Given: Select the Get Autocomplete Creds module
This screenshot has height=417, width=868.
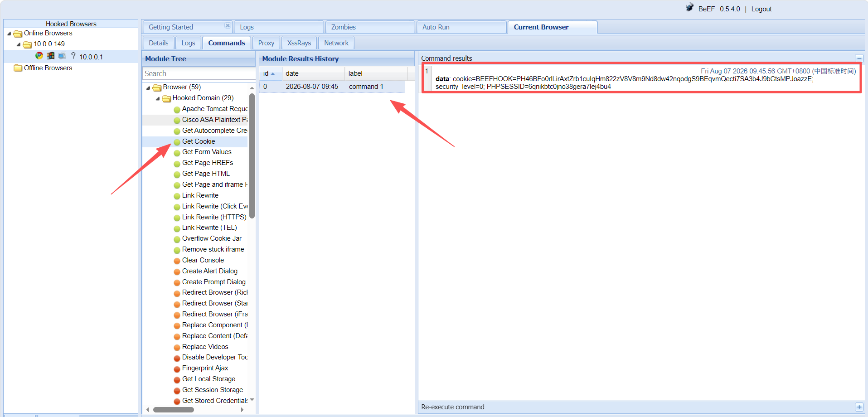Looking at the screenshot, I should [x=215, y=131].
